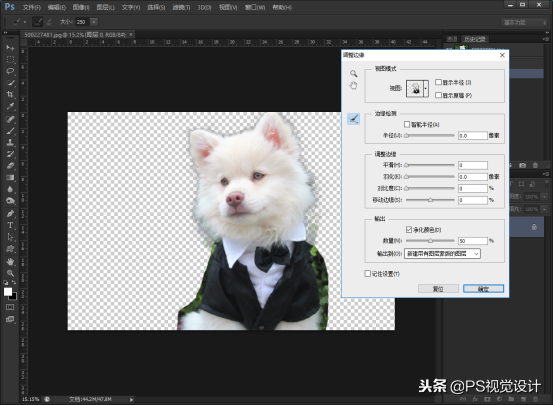Click the 移动边缘 shift edge slider

pyautogui.click(x=430, y=200)
